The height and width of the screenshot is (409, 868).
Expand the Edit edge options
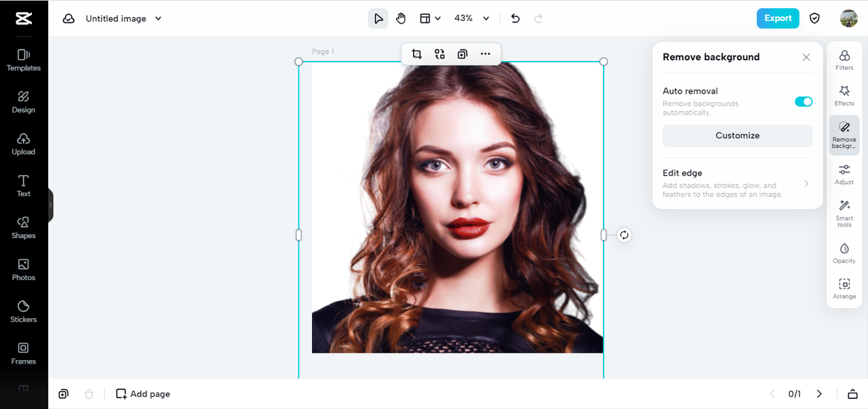pyautogui.click(x=738, y=183)
